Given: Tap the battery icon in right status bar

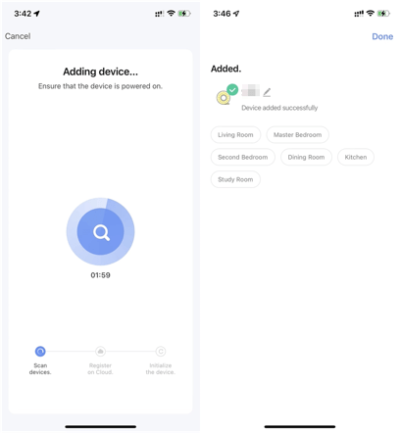Looking at the screenshot, I should coord(384,13).
